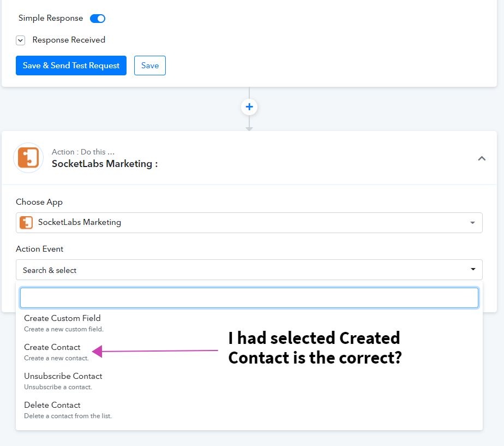Click the SocketLabs icon in Choose App field
The height and width of the screenshot is (446, 504).
(x=26, y=222)
